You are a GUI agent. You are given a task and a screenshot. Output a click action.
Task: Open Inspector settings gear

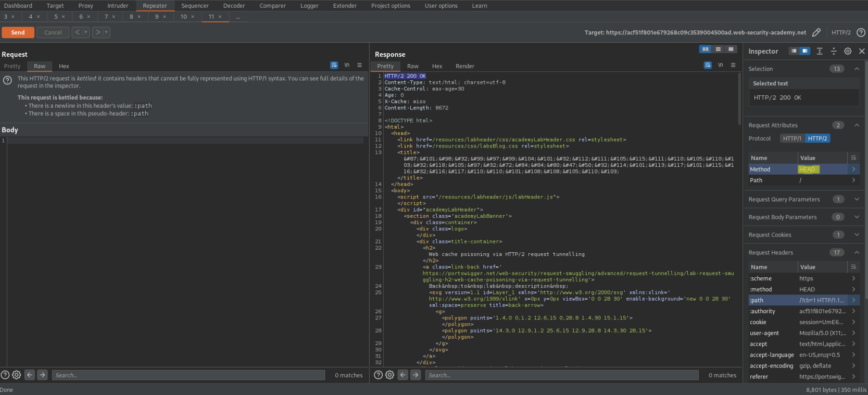coord(848,51)
